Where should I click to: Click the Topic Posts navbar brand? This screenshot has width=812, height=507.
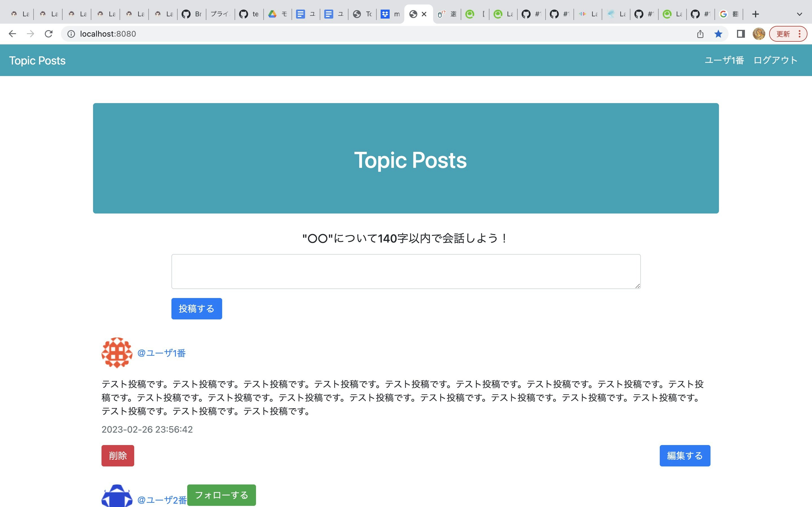[x=37, y=60]
